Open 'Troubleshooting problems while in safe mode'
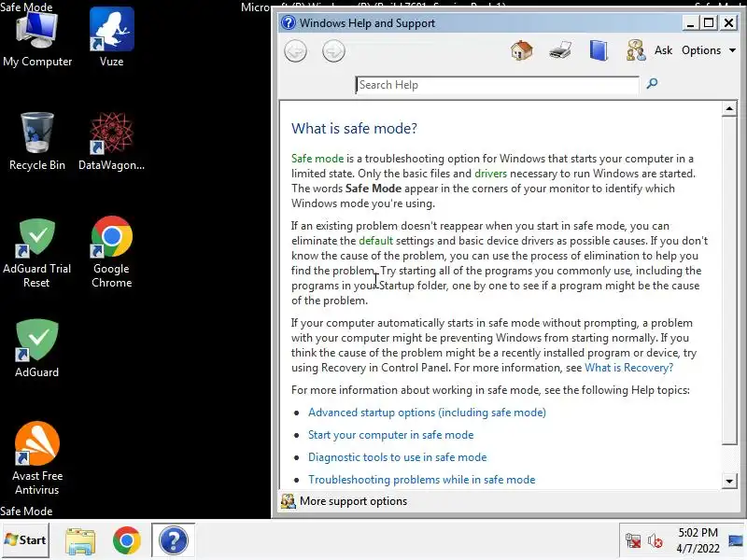Screen dimensions: 747x560 tap(422, 480)
